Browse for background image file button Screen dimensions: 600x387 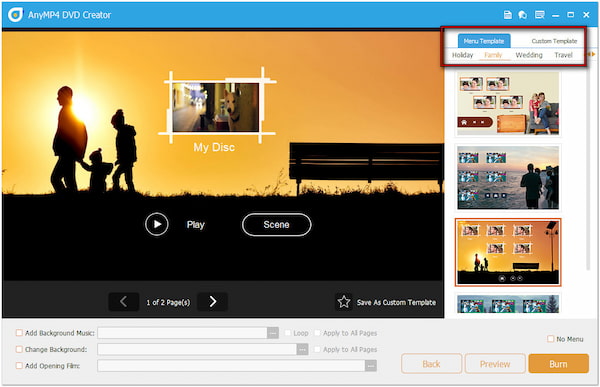tap(302, 349)
